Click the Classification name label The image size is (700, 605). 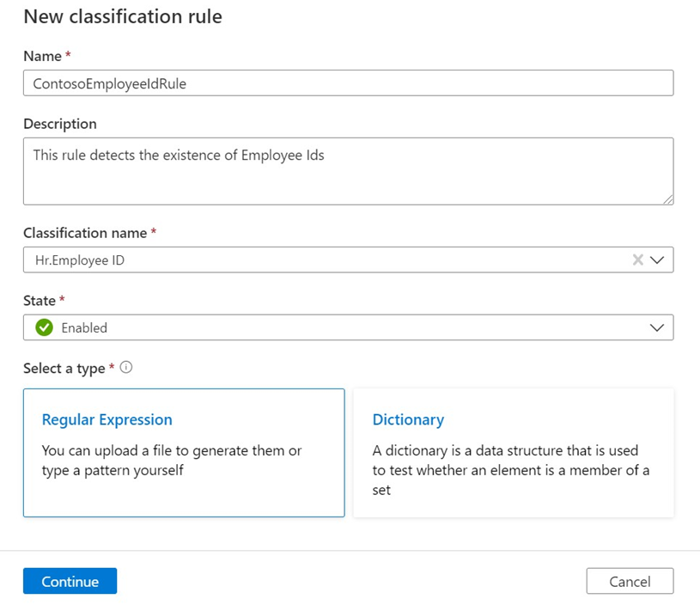click(x=85, y=233)
